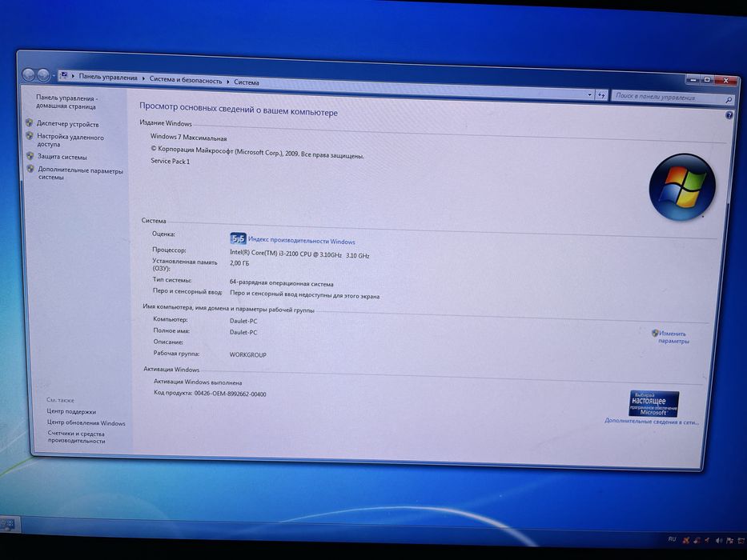747x560 pixels.
Task: Open Панель управления breadcrumb
Action: pos(108,77)
